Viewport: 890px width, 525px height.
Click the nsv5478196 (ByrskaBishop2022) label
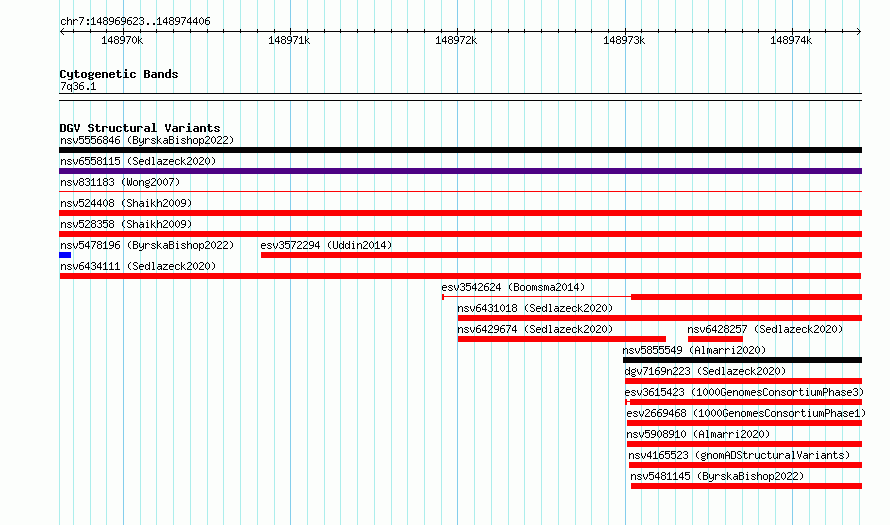147,245
